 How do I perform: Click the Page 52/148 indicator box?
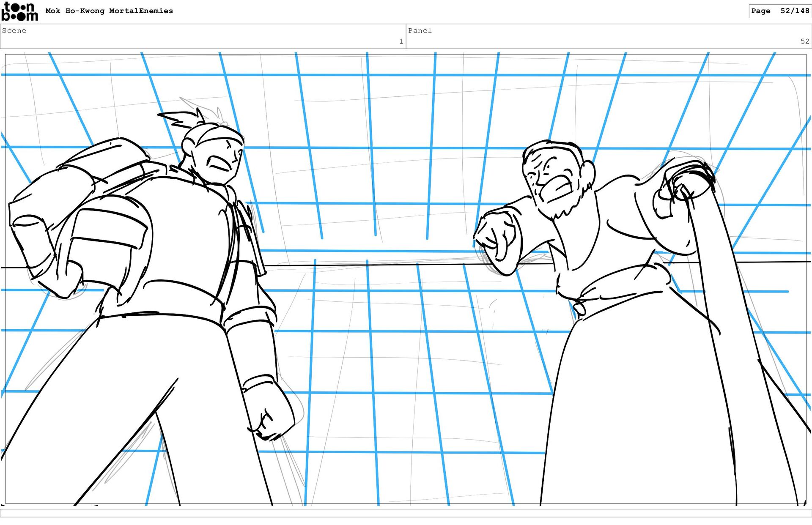[x=779, y=11]
